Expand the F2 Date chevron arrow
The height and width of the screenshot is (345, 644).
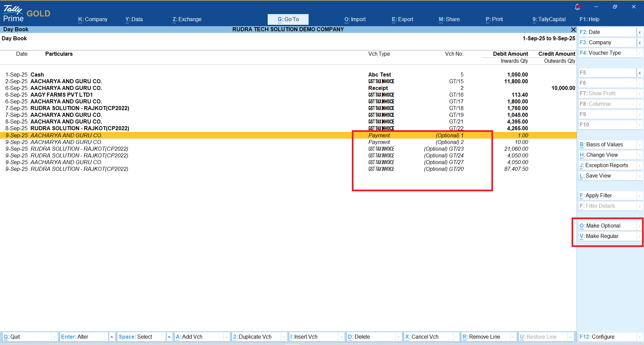coord(640,32)
